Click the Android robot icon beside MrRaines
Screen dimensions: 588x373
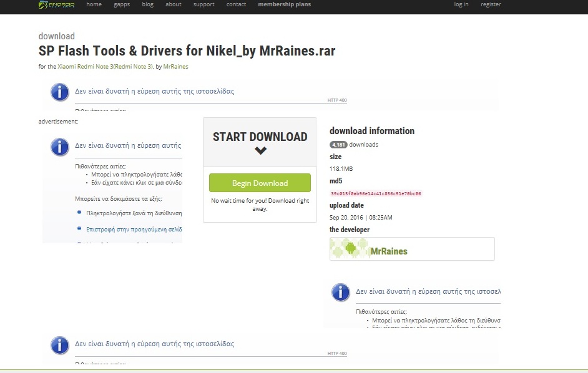350,249
